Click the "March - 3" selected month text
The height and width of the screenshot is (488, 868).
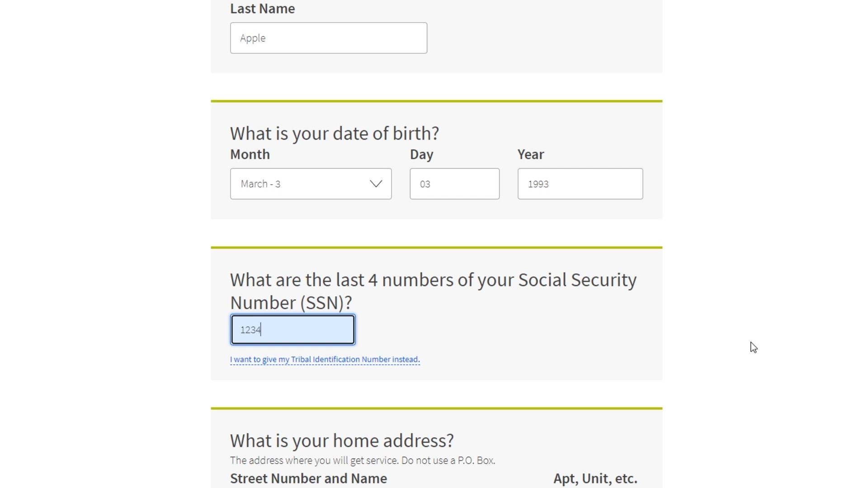click(x=260, y=184)
